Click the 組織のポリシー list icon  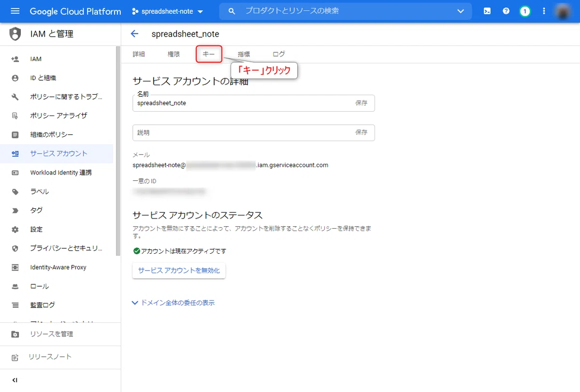pyautogui.click(x=15, y=134)
